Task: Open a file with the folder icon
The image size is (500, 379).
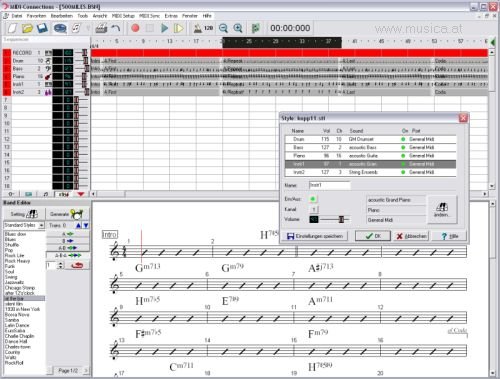Action: coord(27,28)
